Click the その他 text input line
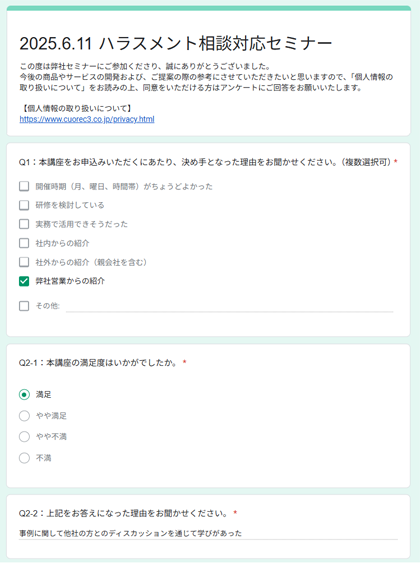Image resolution: width=420 pixels, height=563 pixels. (230, 306)
